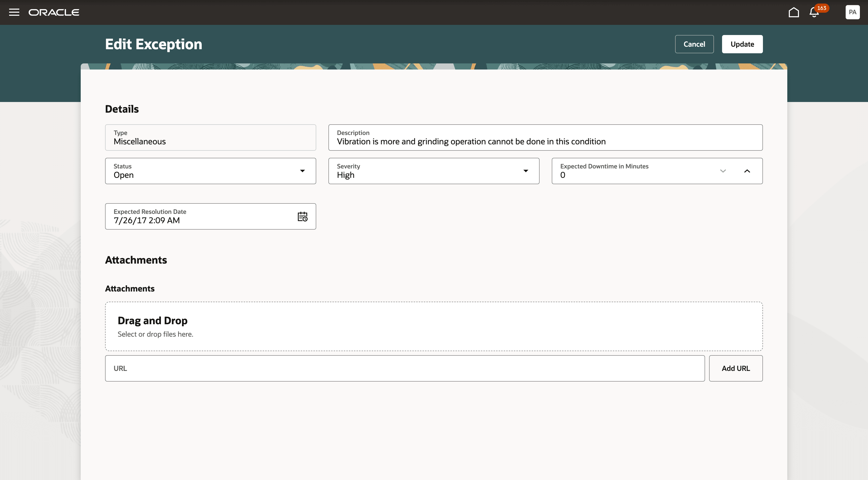This screenshot has width=868, height=480.
Task: Open the Severity dropdown showing High
Action: pyautogui.click(x=526, y=171)
